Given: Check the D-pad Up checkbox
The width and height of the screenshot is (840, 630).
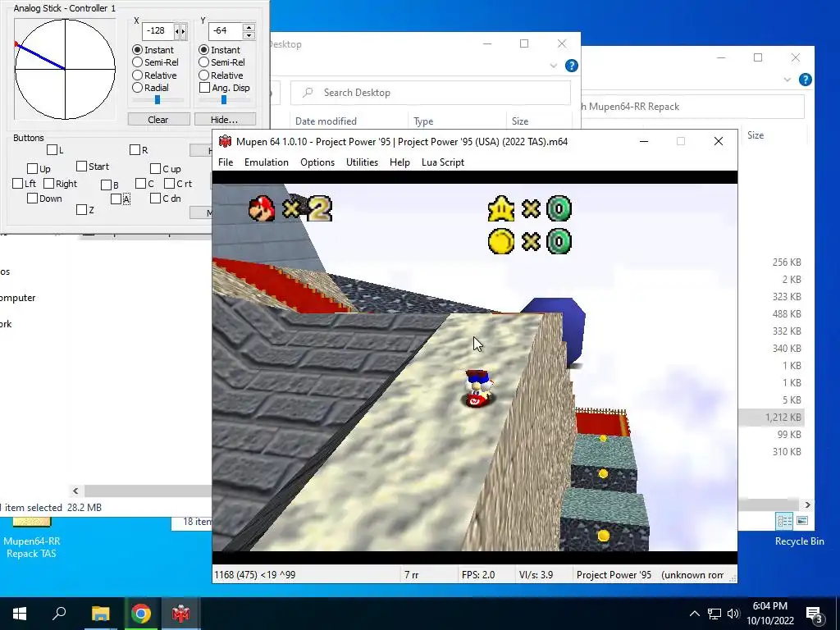Looking at the screenshot, I should (x=32, y=169).
